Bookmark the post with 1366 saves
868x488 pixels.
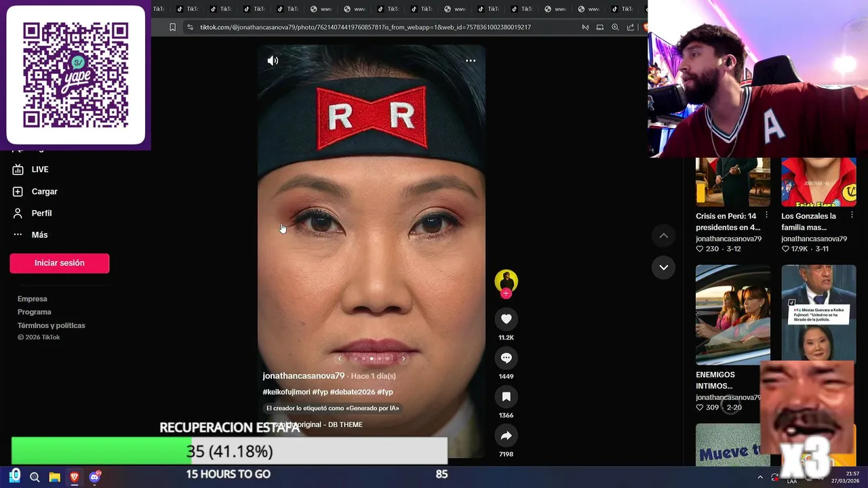(506, 396)
